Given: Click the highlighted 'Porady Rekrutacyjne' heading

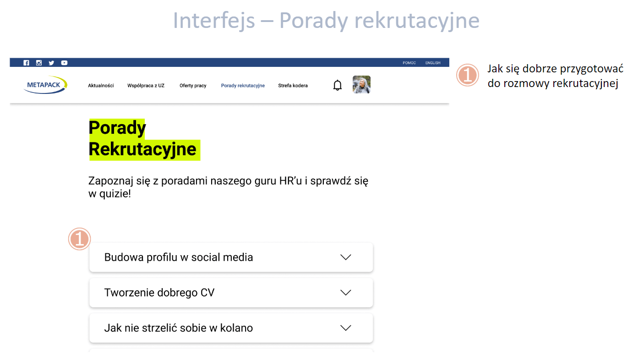Looking at the screenshot, I should pyautogui.click(x=142, y=139).
